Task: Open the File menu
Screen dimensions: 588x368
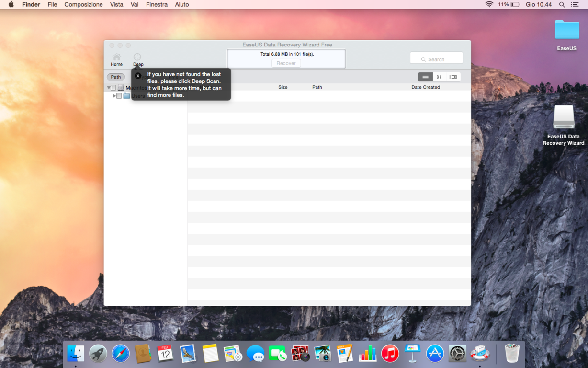Action: (x=52, y=4)
